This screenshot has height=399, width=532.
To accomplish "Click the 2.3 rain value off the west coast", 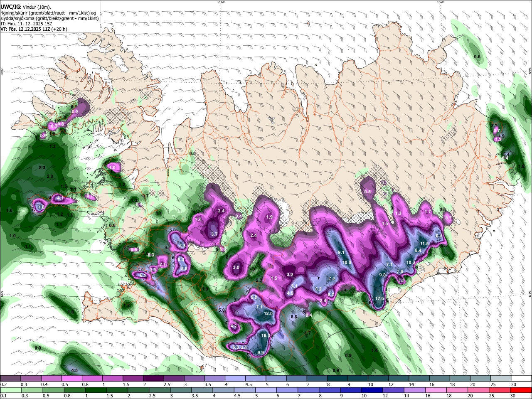I will tap(42, 167).
